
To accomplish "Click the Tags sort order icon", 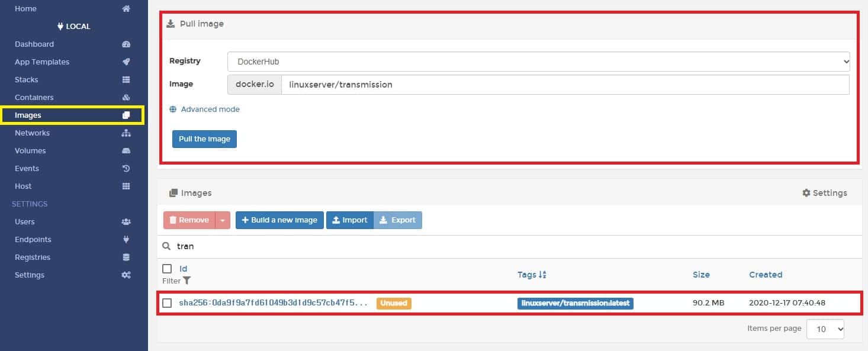I will 542,275.
